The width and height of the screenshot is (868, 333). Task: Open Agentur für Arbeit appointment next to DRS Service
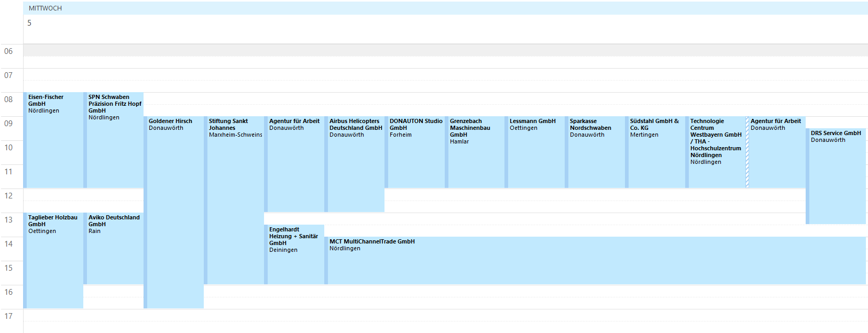tap(776, 152)
